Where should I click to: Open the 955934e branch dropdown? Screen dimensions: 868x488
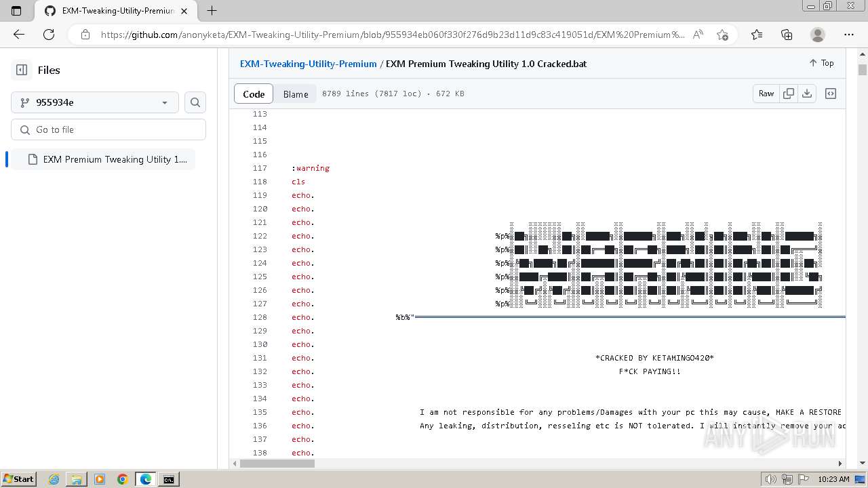(95, 102)
